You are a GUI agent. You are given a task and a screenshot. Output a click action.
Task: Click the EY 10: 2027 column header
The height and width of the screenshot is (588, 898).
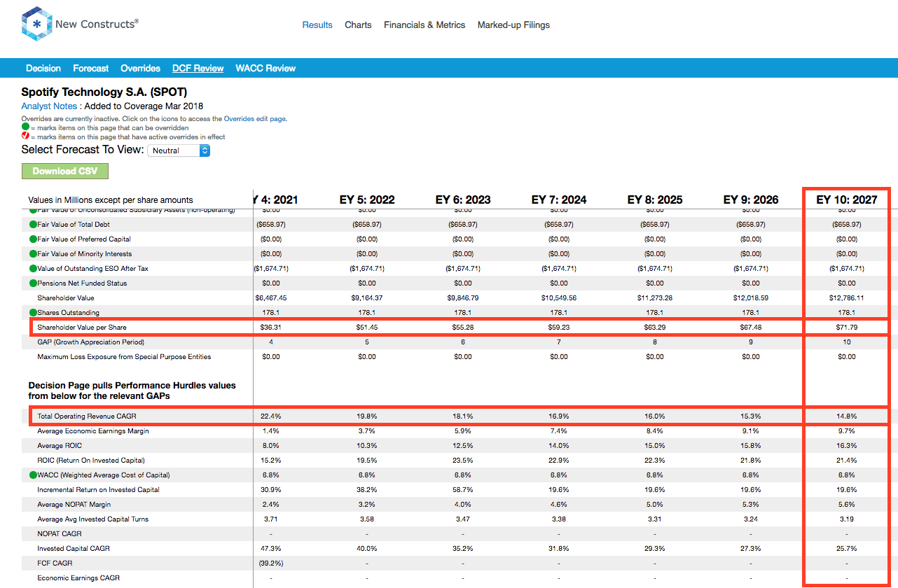pos(847,199)
